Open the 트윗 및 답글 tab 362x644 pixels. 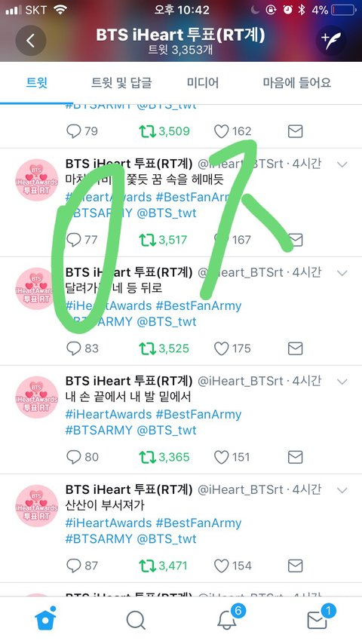121,82
